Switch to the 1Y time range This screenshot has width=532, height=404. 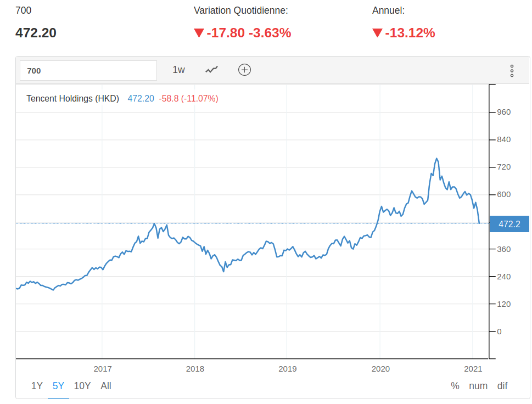click(x=37, y=386)
